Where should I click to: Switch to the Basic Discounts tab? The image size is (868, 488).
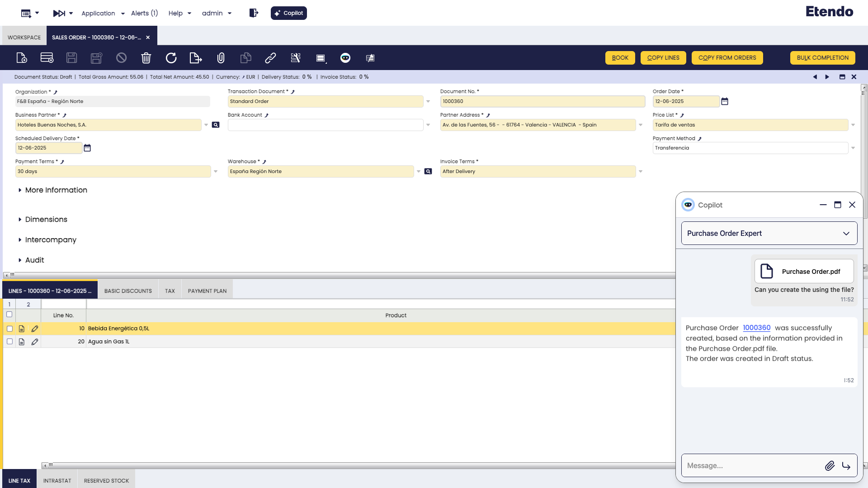(128, 291)
